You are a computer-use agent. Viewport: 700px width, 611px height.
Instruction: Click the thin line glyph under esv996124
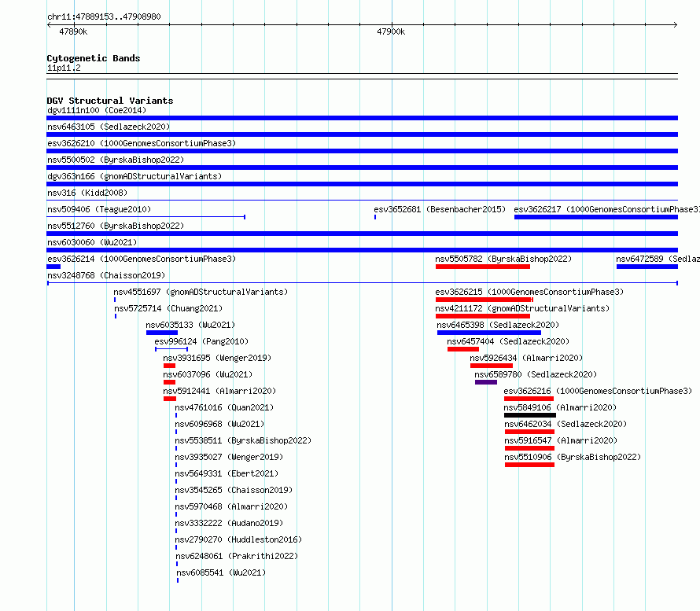[x=171, y=349]
